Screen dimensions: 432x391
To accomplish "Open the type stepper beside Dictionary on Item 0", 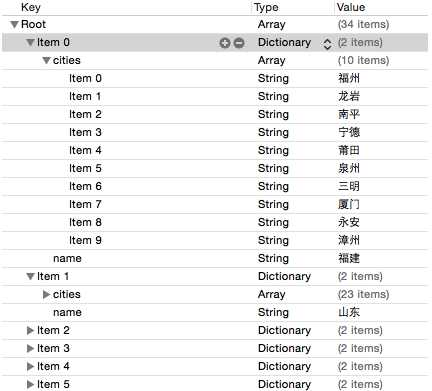I will 327,44.
